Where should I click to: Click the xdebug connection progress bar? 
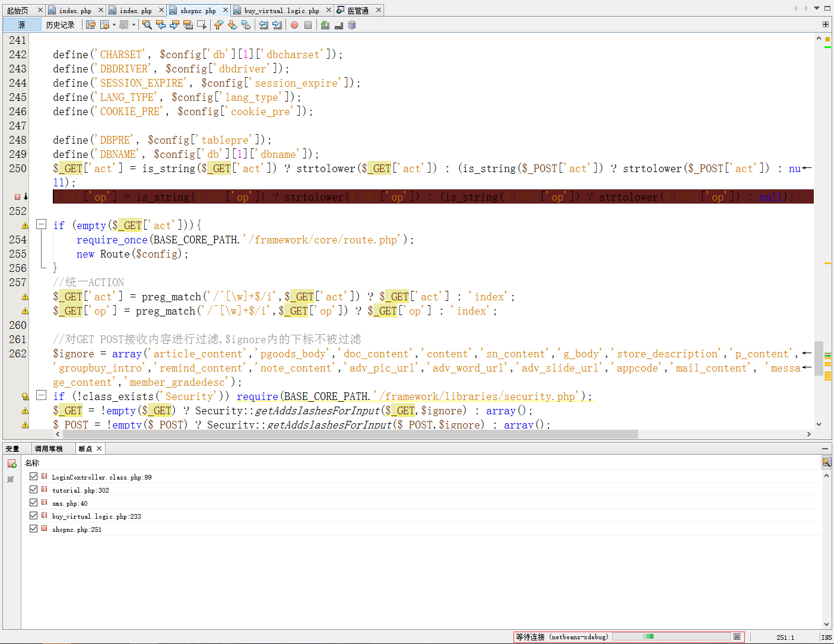(x=671, y=637)
